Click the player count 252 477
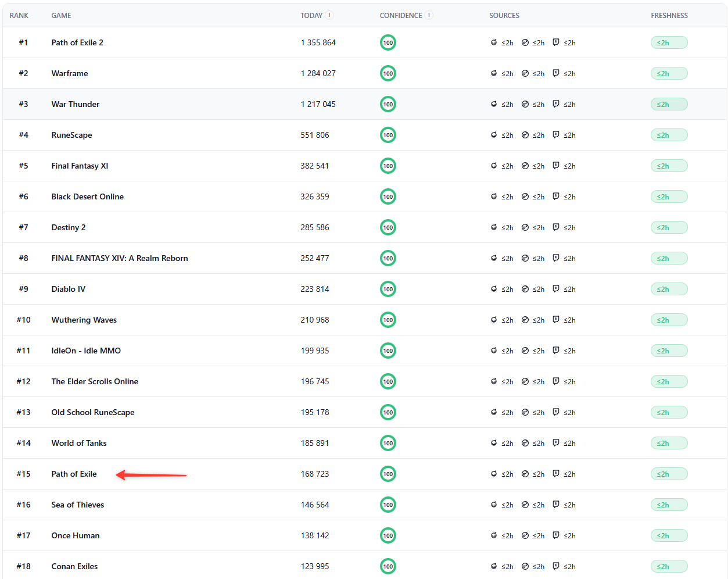728x579 pixels. (315, 258)
